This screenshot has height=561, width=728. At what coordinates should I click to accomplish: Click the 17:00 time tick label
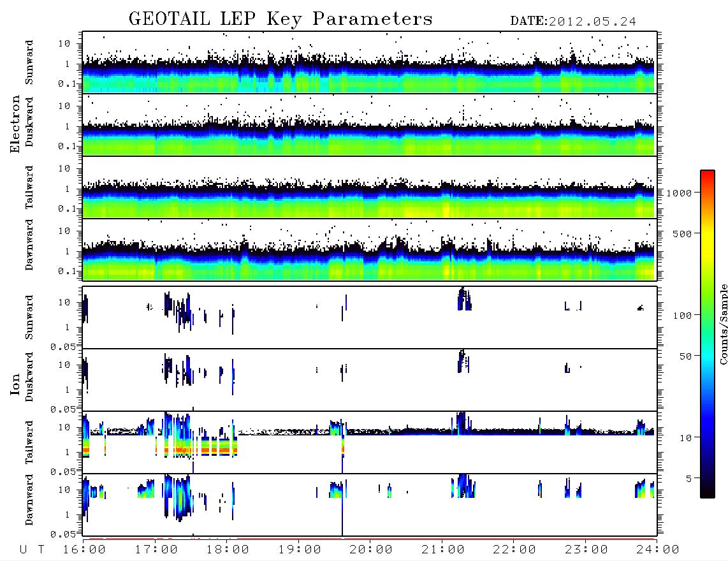tap(156, 550)
